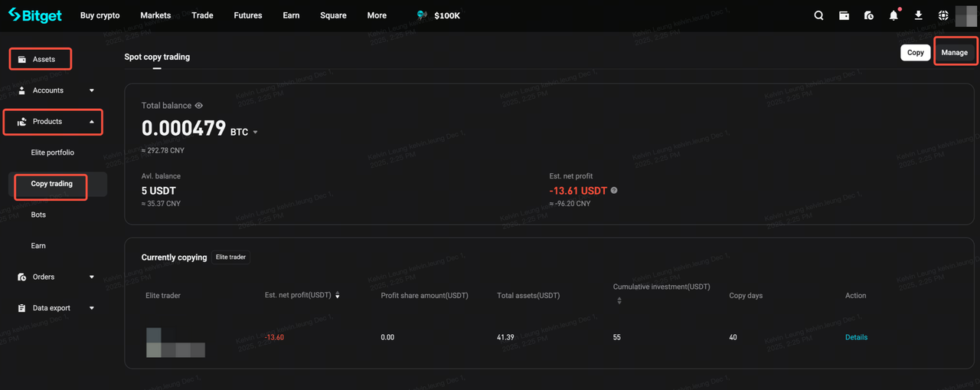The width and height of the screenshot is (980, 390).
Task: Open Earn under Products in sidebar
Action: [38, 246]
